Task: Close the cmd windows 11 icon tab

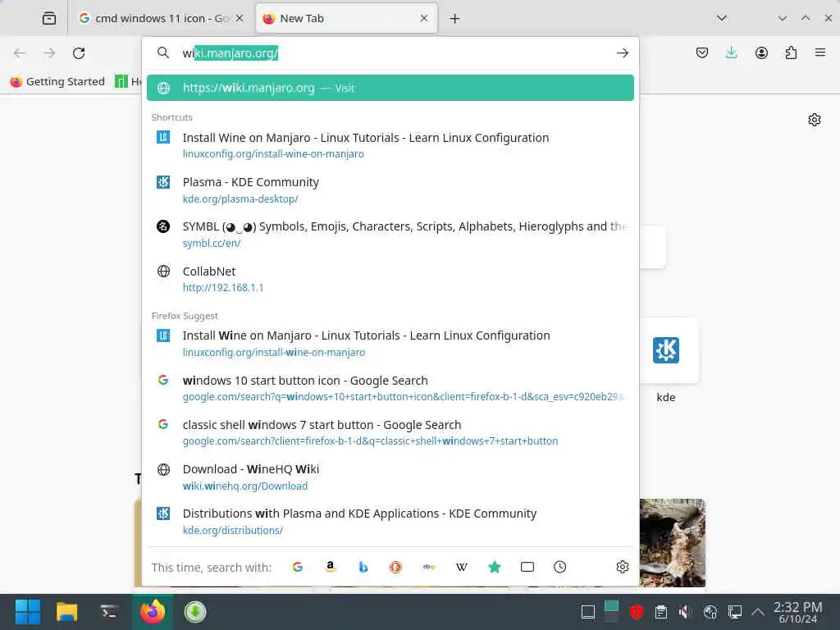Action: 240,18
